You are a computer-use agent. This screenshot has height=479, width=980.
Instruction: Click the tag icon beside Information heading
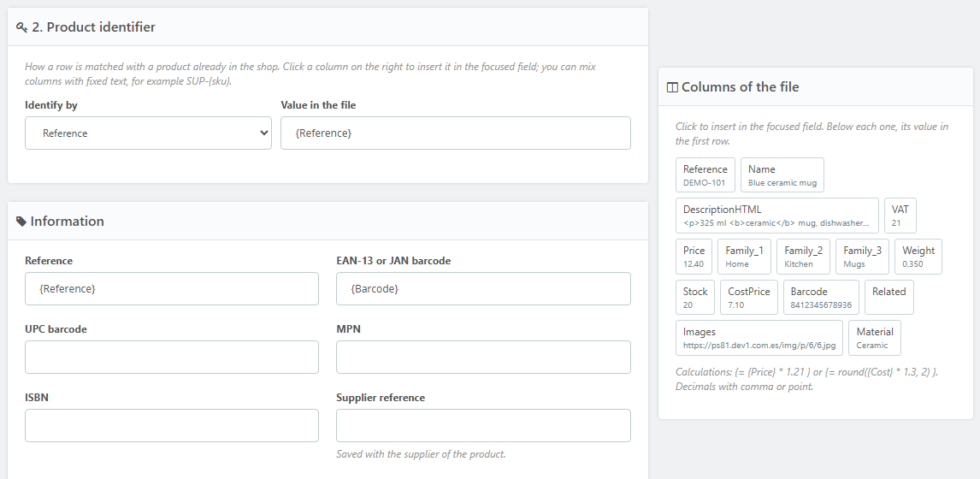coord(21,222)
